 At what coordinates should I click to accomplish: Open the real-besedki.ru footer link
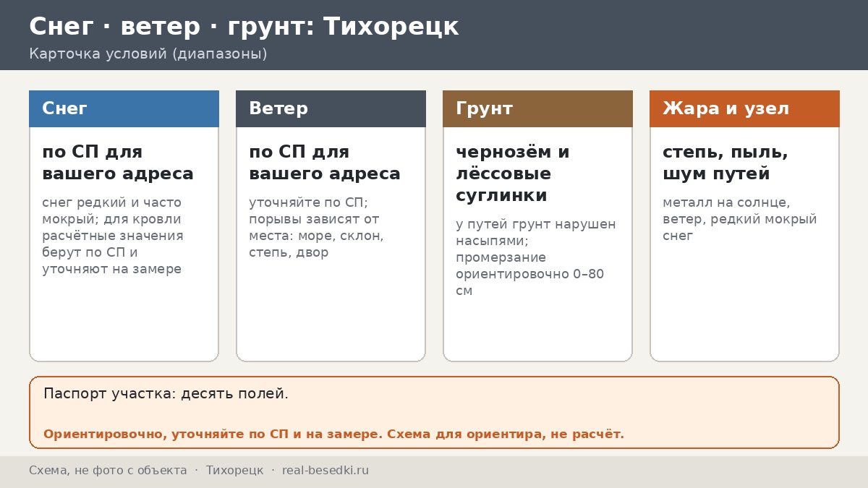(x=325, y=471)
